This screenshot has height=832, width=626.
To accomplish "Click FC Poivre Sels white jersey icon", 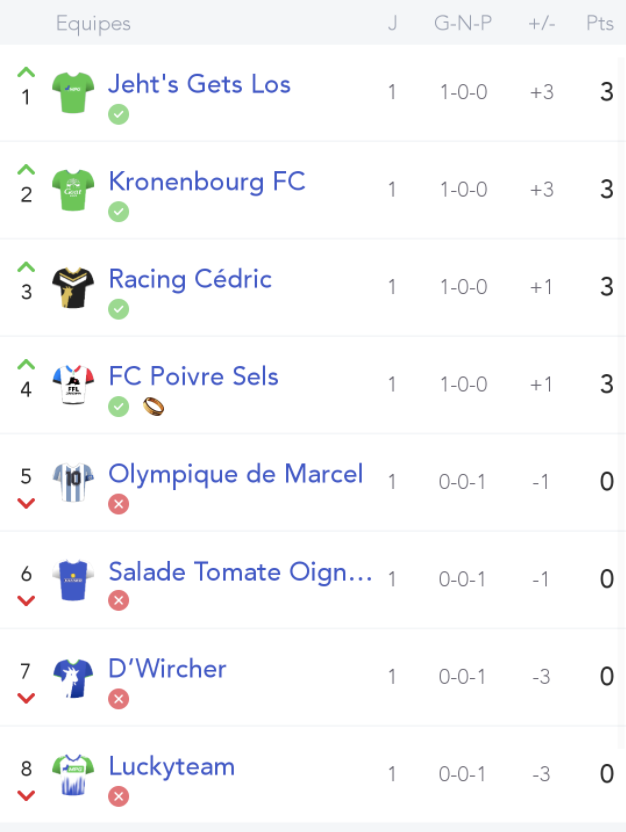I will tap(73, 385).
